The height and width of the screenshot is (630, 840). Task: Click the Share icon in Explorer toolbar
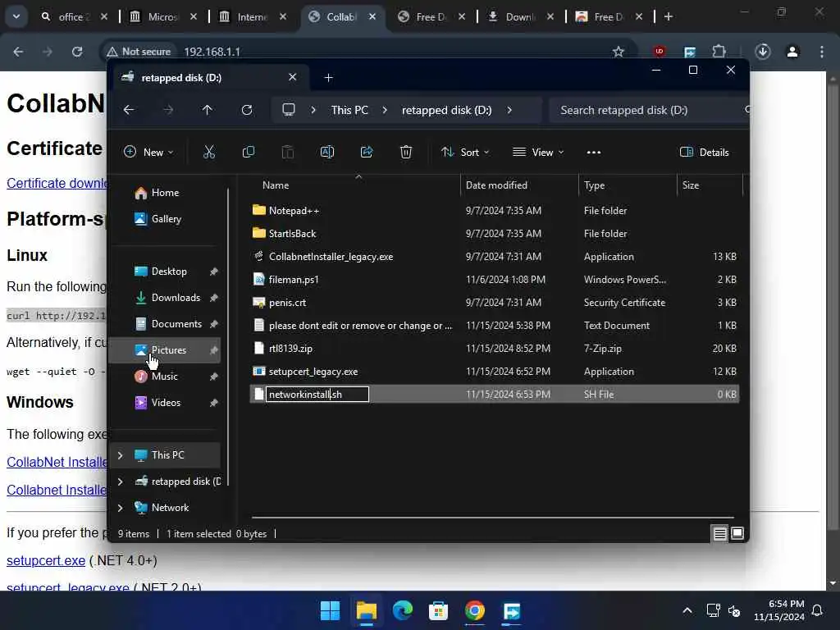click(367, 152)
